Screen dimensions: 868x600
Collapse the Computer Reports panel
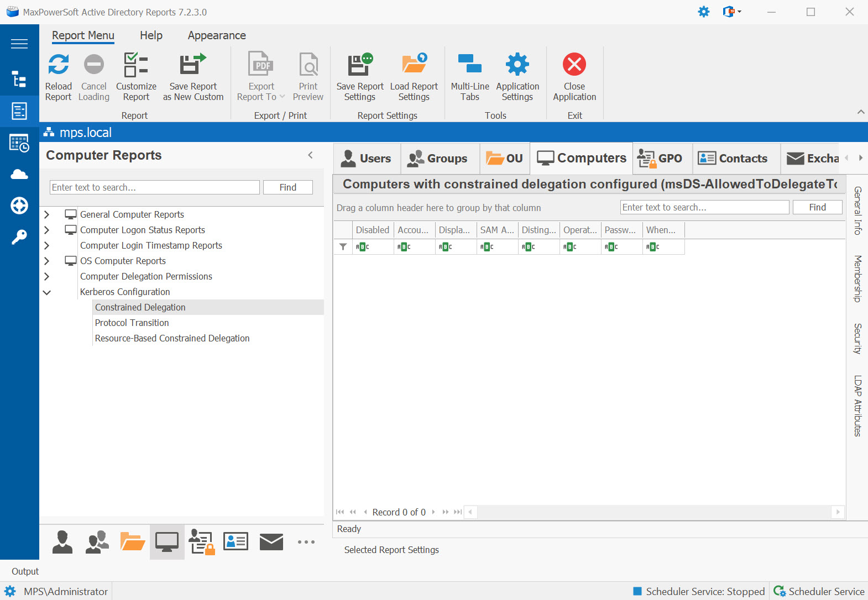(310, 155)
